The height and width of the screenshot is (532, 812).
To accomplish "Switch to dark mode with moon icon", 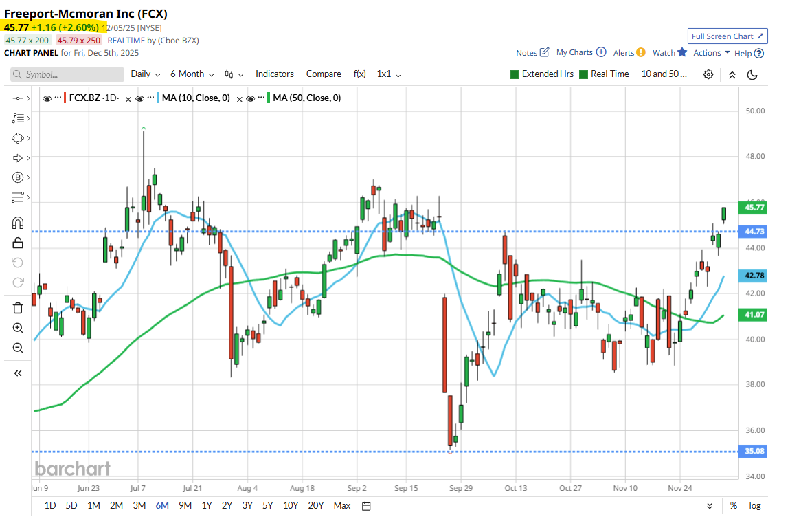I will 752,74.
